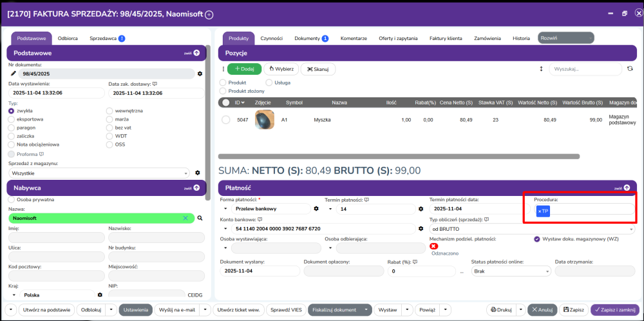Click the magnifier icon next to Nazwa field
644x321 pixels.
pyautogui.click(x=200, y=219)
